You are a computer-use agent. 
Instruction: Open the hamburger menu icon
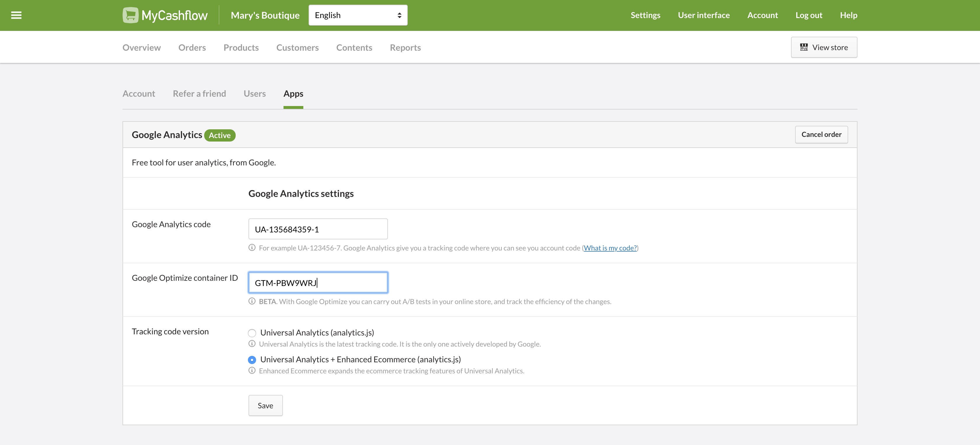pos(16,15)
